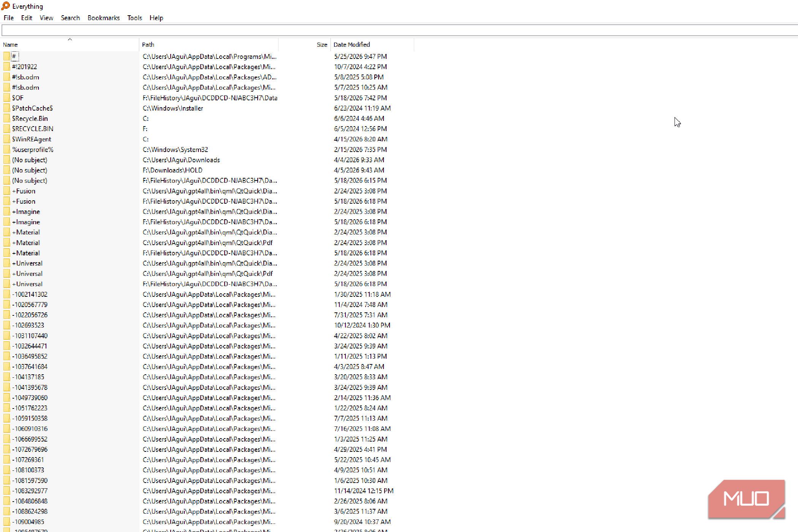Select the folder icon for $PatchCache$
The width and height of the screenshot is (798, 532).
coord(6,108)
